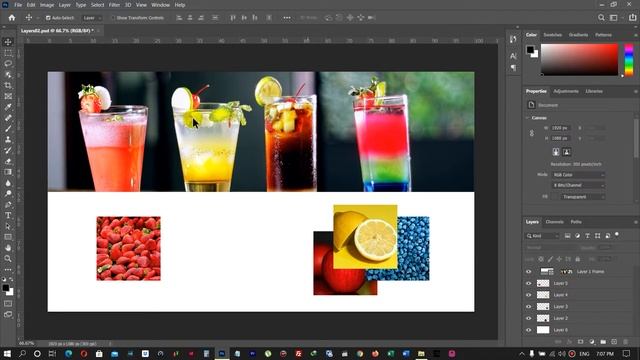The image size is (640, 360).
Task: Open the layer filter Kind dropdown
Action: pyautogui.click(x=542, y=236)
